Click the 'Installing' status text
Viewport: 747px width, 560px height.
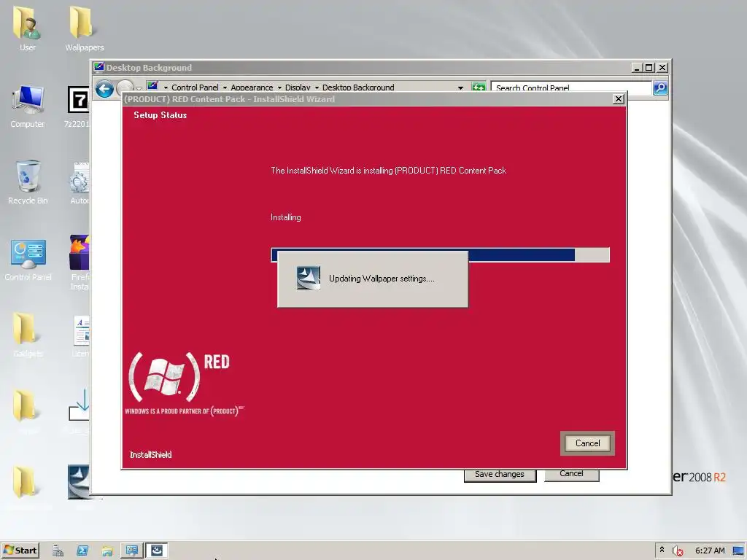[286, 217]
